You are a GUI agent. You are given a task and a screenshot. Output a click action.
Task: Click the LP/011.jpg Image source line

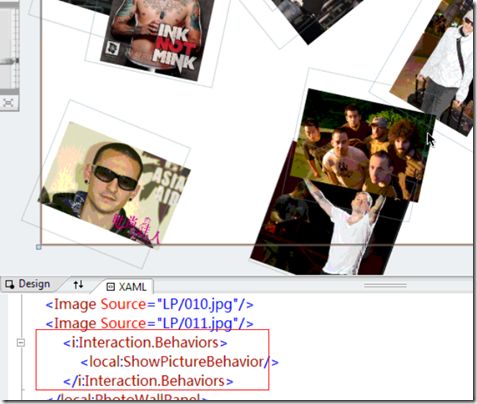(150, 323)
